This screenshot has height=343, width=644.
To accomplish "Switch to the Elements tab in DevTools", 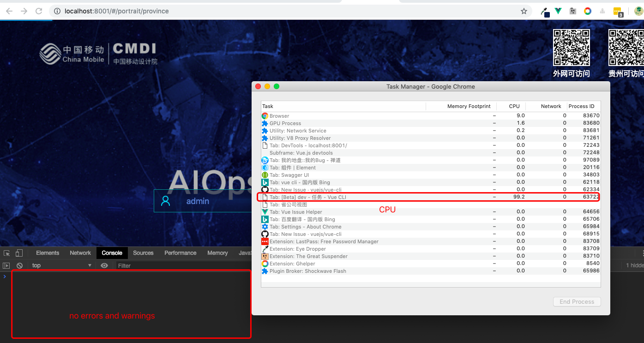I will click(48, 253).
